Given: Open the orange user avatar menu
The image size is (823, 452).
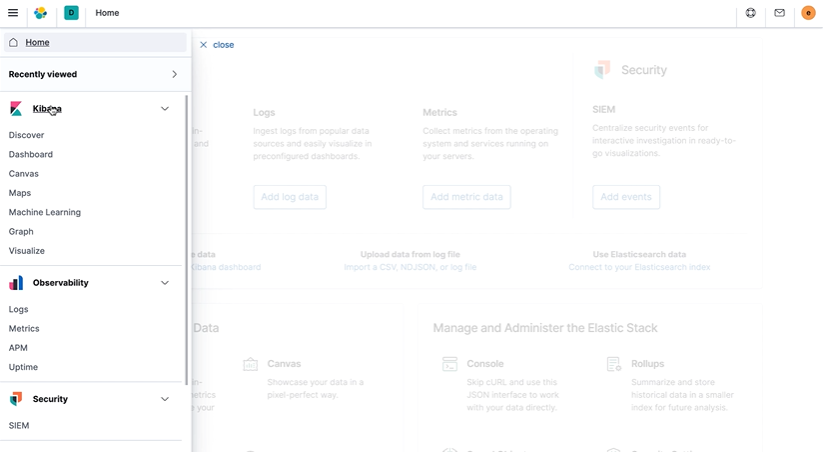Looking at the screenshot, I should (808, 13).
